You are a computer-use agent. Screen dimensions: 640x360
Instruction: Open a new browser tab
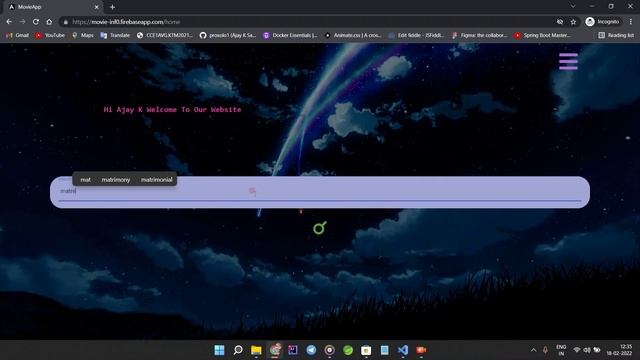pos(112,7)
